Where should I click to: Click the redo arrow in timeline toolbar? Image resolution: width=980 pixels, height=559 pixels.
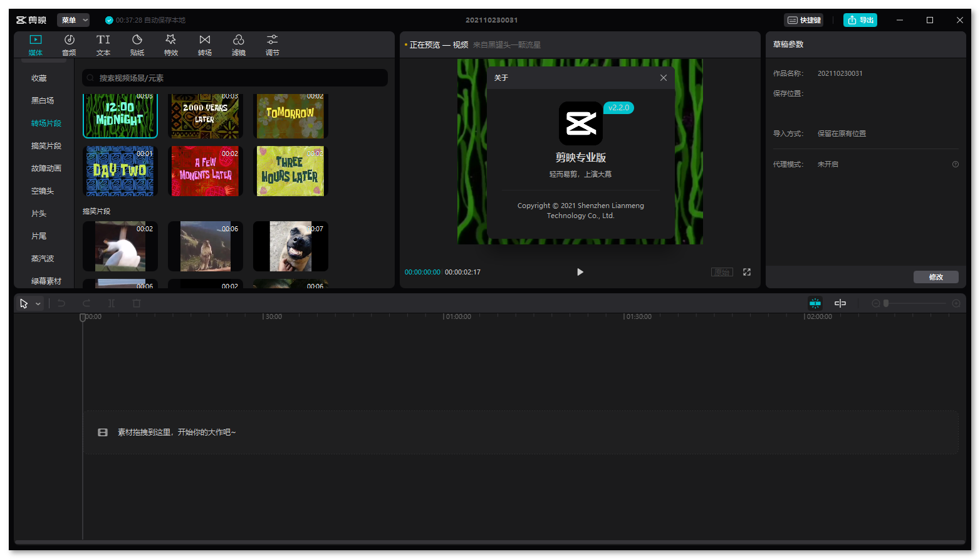(86, 303)
